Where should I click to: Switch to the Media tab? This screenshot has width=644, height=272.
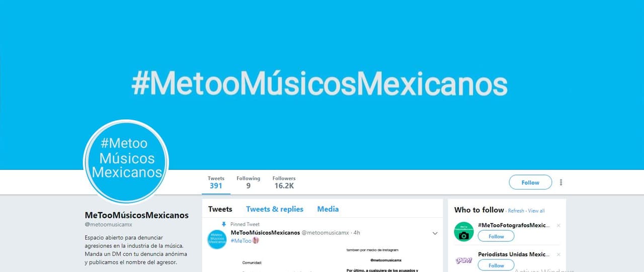tap(328, 209)
